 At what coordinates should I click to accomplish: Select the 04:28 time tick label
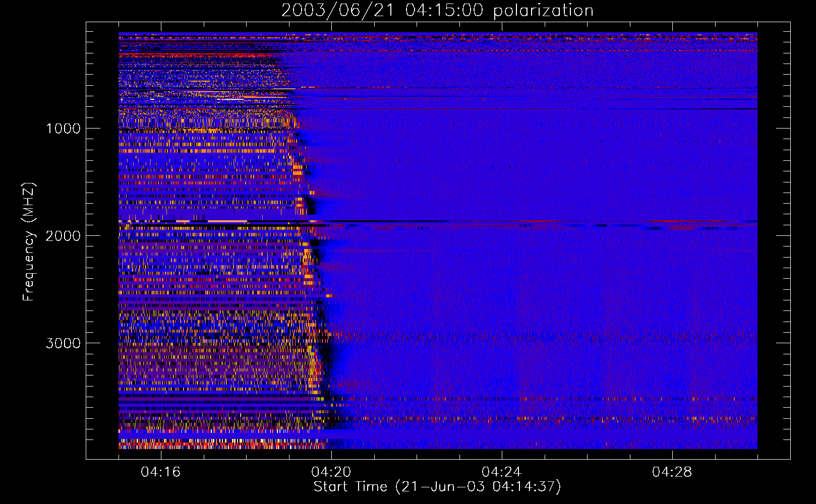[x=672, y=472]
